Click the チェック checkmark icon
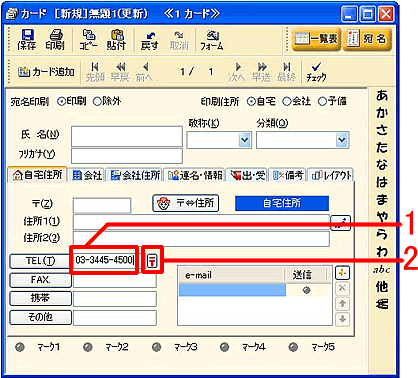 click(x=316, y=72)
